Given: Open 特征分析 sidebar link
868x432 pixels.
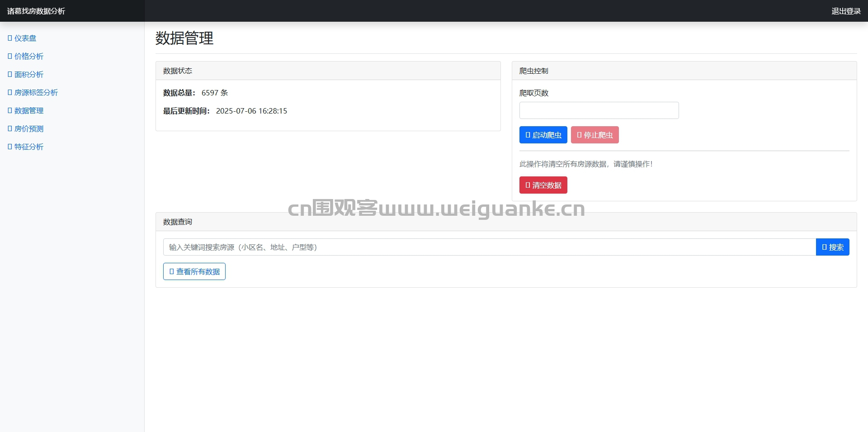Looking at the screenshot, I should (26, 147).
